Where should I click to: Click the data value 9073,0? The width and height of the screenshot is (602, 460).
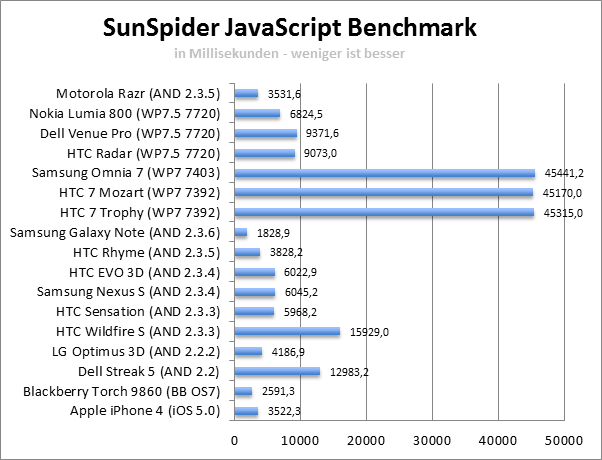click(320, 153)
